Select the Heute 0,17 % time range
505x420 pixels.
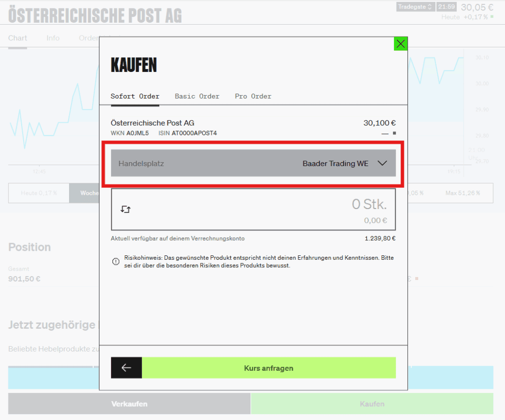[38, 193]
